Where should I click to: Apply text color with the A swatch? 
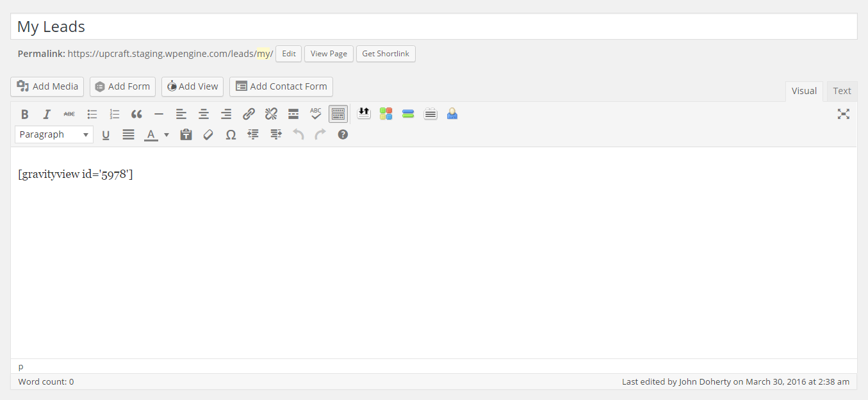pos(151,134)
